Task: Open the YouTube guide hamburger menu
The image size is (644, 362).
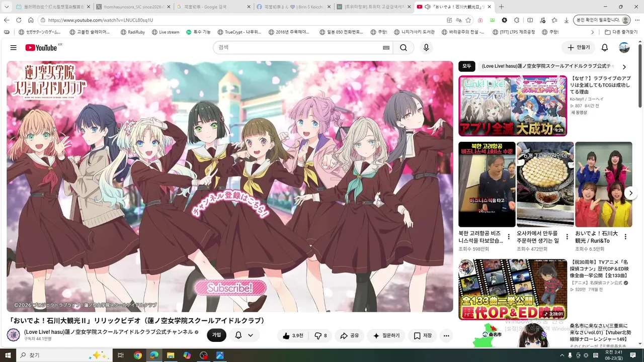Action: click(x=14, y=47)
